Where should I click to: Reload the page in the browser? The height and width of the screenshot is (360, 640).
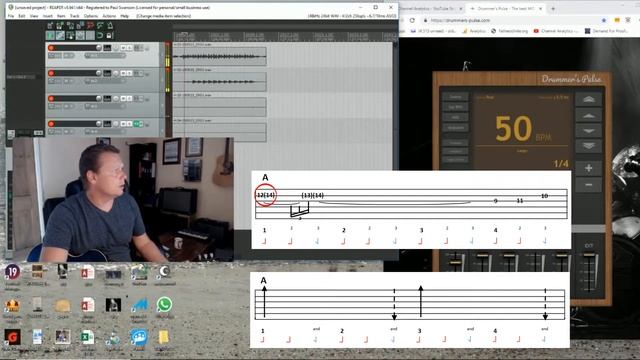[412, 20]
